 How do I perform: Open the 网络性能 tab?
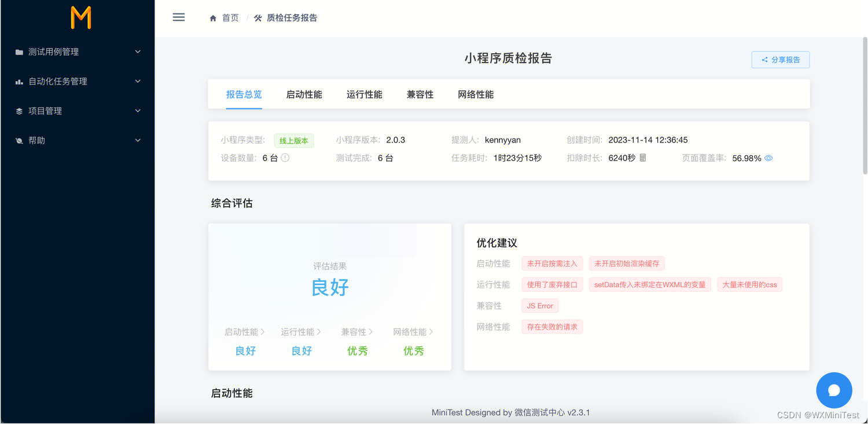pos(476,94)
